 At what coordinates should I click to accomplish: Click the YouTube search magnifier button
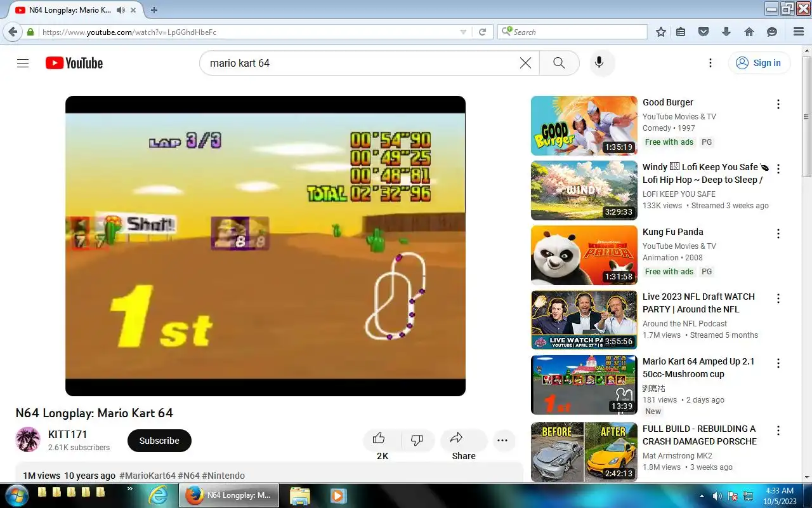pos(559,63)
